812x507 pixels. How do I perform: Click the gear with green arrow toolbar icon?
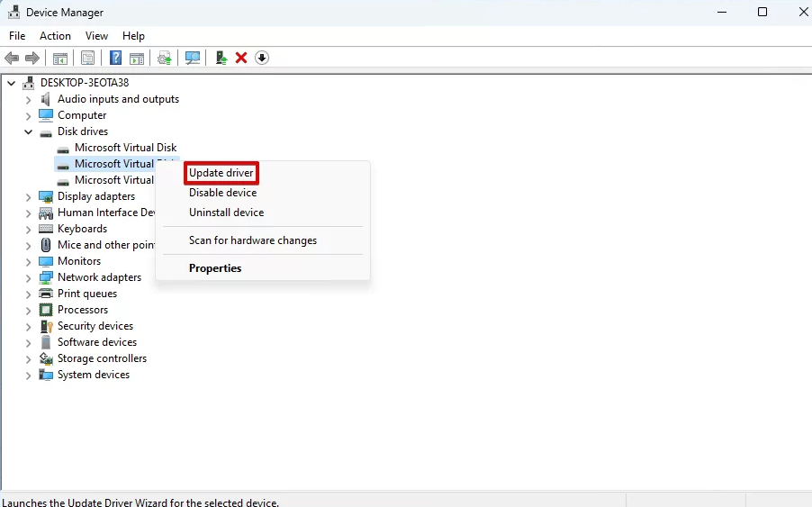pyautogui.click(x=165, y=58)
